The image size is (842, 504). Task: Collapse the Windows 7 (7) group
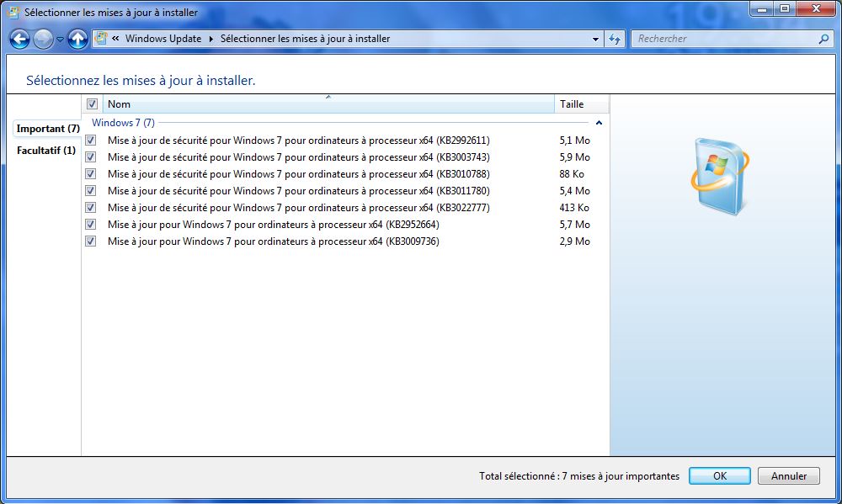pyautogui.click(x=599, y=123)
